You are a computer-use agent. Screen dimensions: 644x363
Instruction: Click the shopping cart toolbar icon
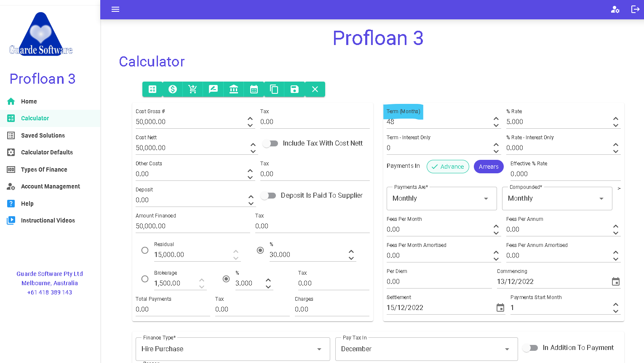193,89
